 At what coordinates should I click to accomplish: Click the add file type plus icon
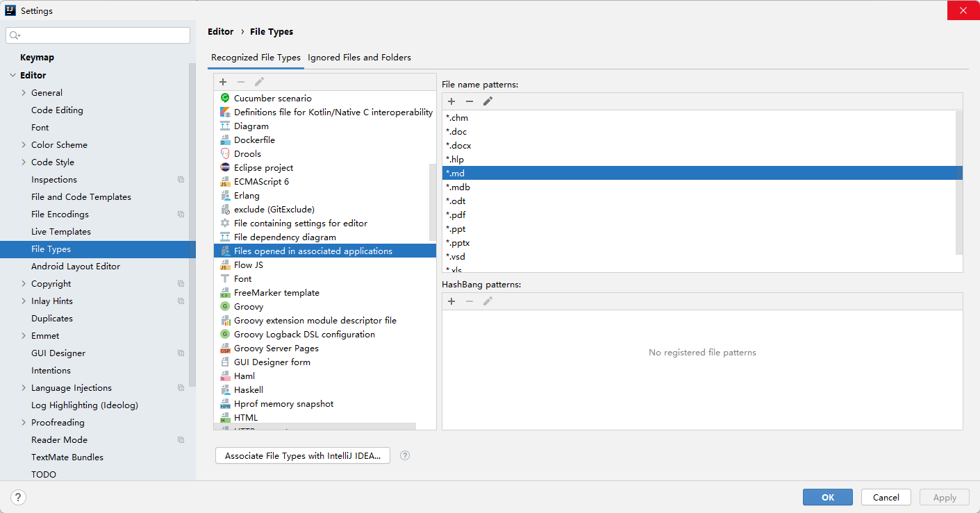[223, 82]
